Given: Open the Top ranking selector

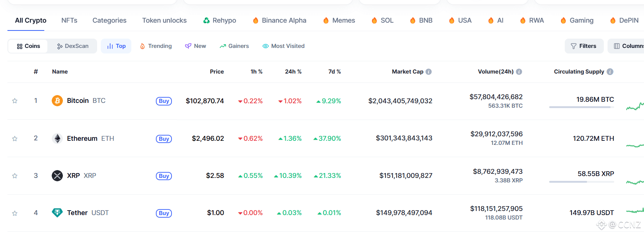Looking at the screenshot, I should coord(116,46).
